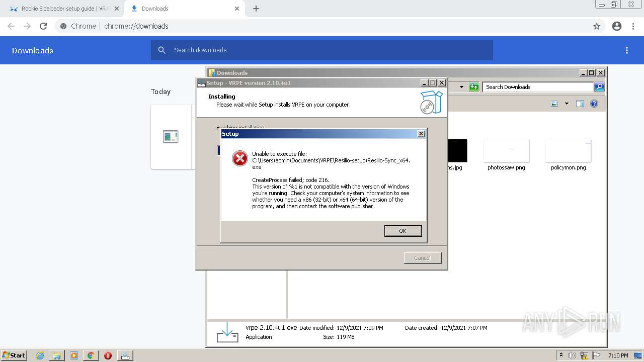Click the search magnifier in Chrome Downloads
The image size is (644, 362).
point(162,50)
